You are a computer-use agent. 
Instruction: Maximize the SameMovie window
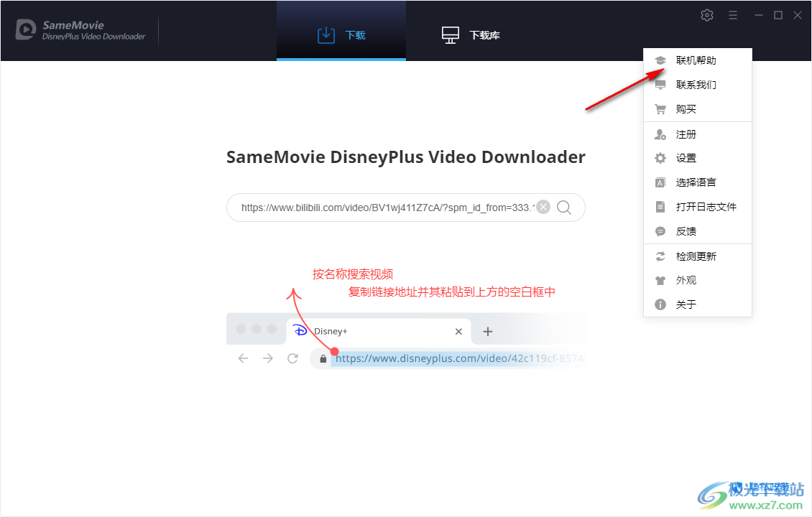coord(778,15)
